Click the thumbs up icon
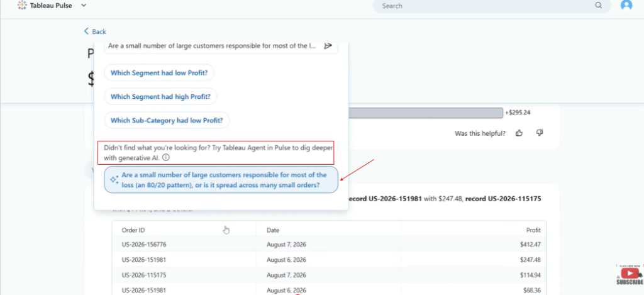 519,133
